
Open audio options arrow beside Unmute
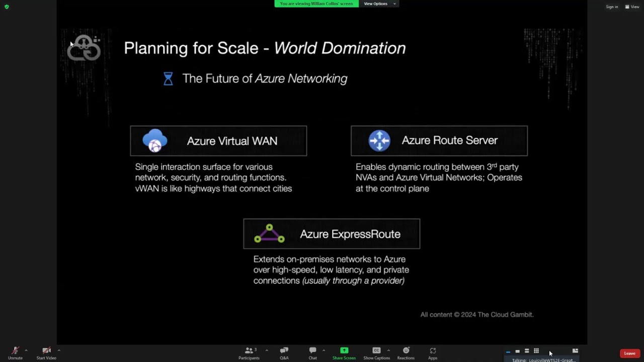pos(26,350)
